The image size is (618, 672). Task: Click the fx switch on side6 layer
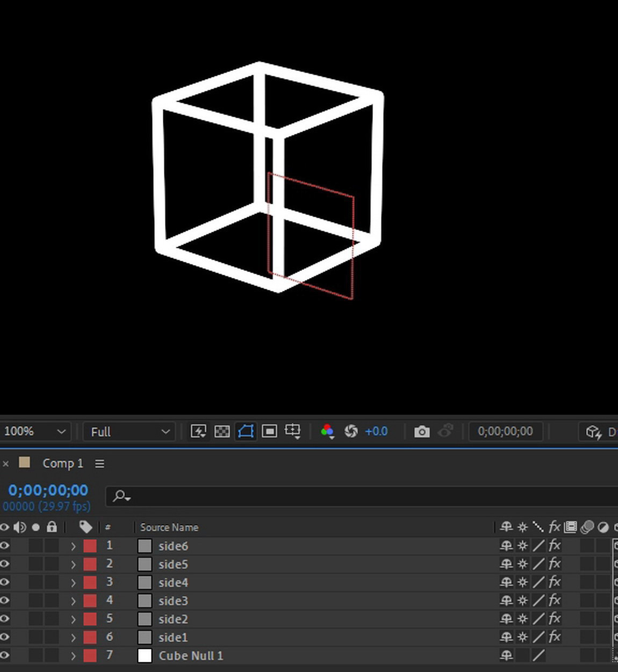click(555, 546)
